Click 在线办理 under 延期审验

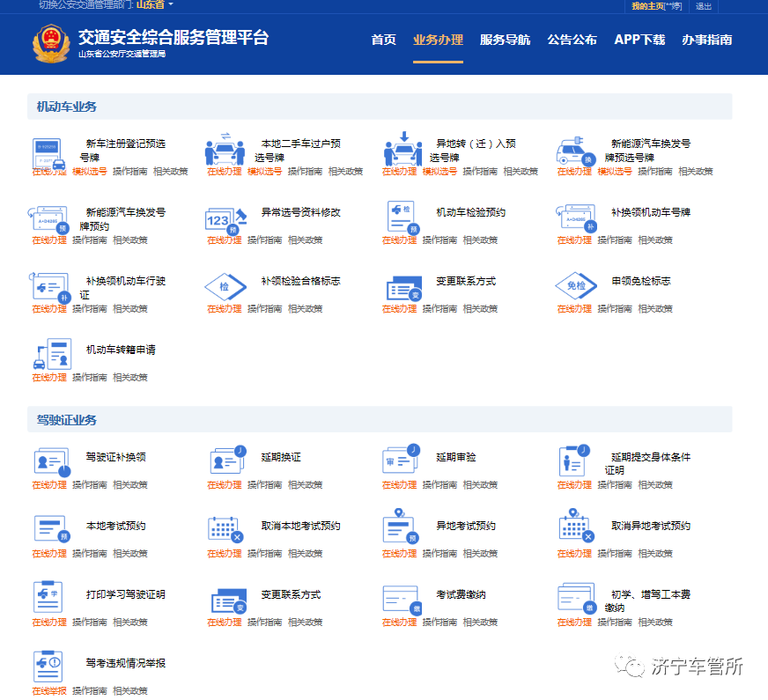pos(399,484)
